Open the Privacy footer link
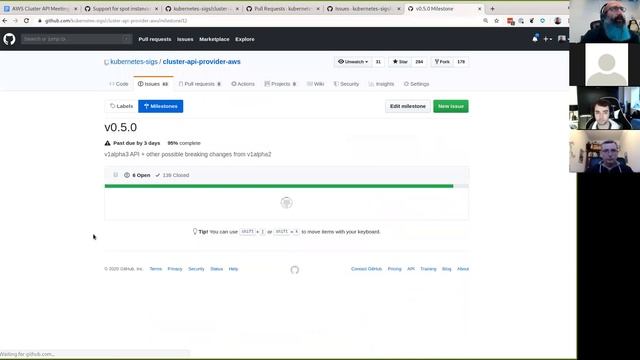This screenshot has height=360, width=640. (x=175, y=269)
